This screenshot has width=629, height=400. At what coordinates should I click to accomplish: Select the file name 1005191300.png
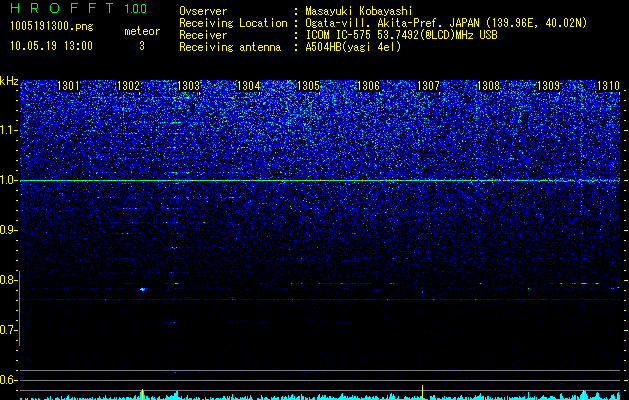52,26
